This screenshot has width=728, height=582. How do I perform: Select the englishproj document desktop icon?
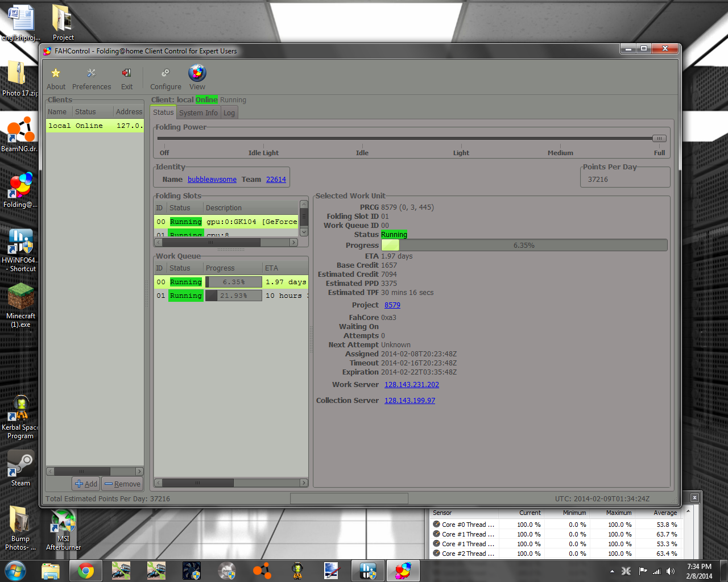click(21, 23)
